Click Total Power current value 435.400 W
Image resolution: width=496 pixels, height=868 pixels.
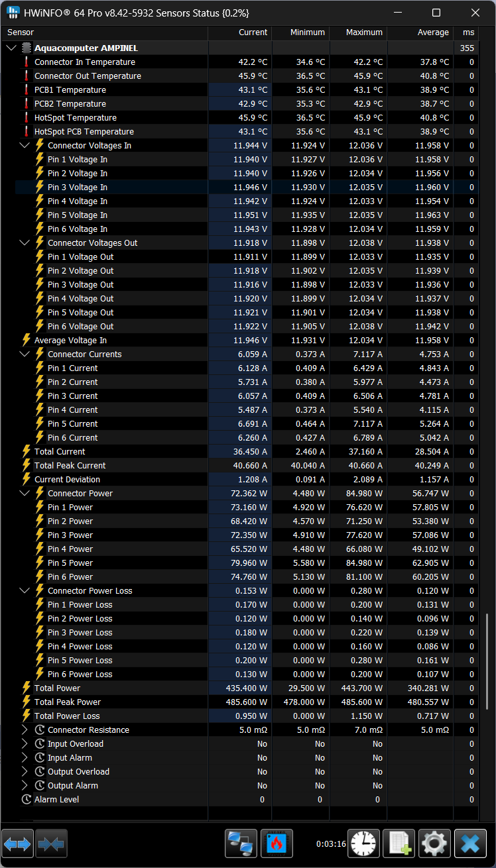point(246,688)
